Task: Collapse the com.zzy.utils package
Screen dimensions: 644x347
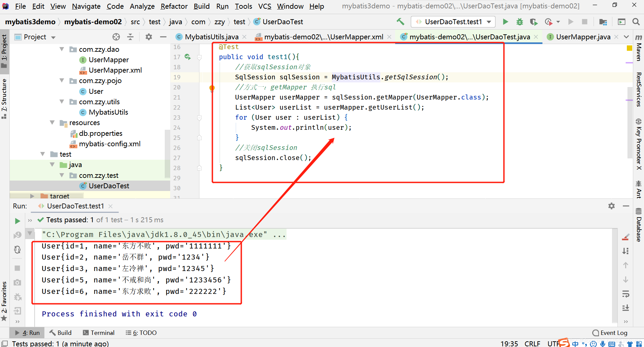Action: [x=62, y=102]
